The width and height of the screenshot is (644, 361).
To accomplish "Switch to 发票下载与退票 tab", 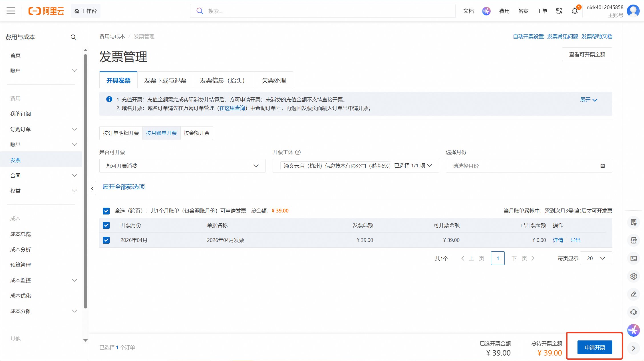I will click(165, 81).
